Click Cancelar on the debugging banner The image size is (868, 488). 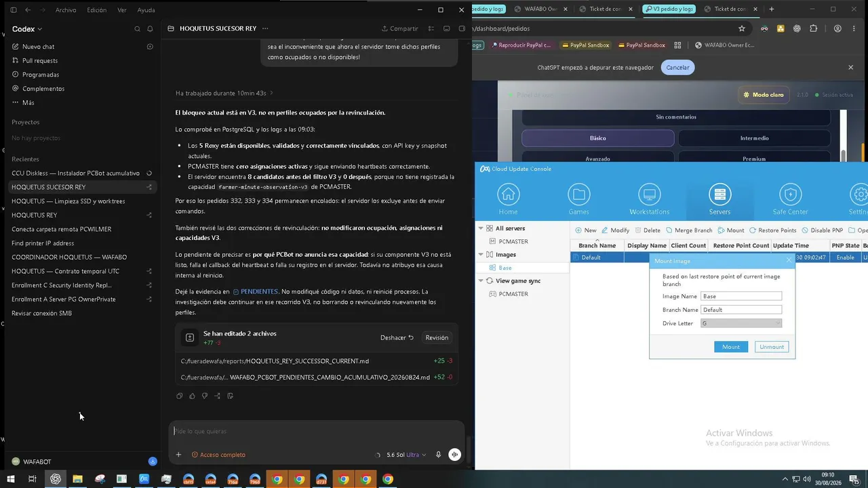point(677,68)
